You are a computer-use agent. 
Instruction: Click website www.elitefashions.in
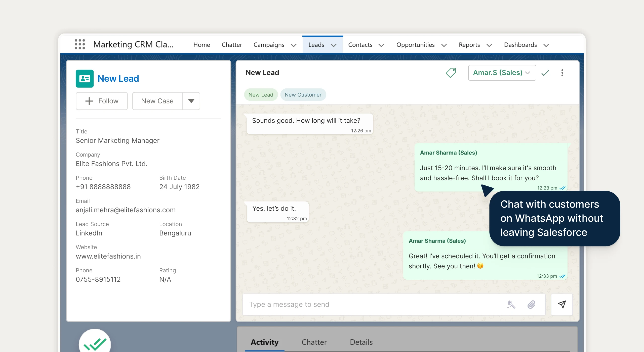pyautogui.click(x=108, y=256)
